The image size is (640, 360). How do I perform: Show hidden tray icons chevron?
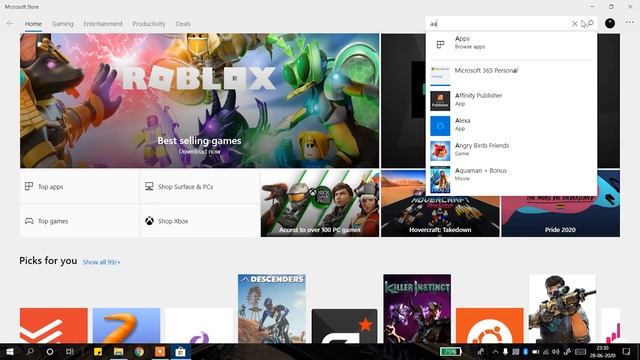point(495,351)
